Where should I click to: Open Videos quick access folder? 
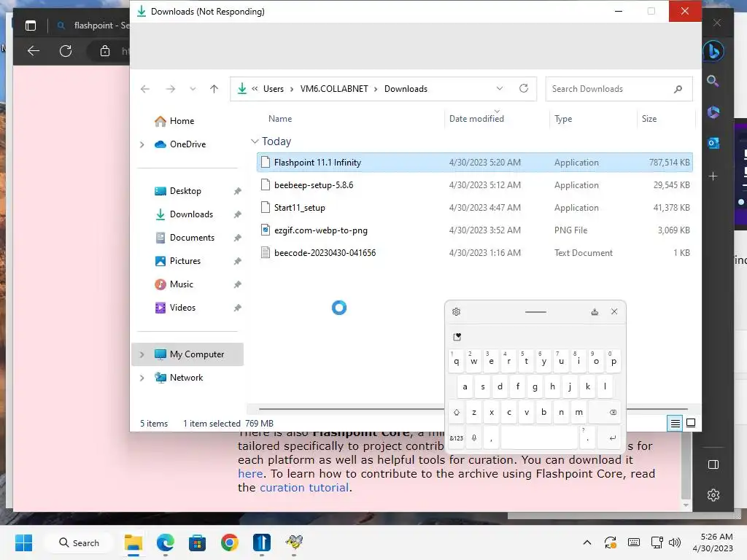point(182,308)
